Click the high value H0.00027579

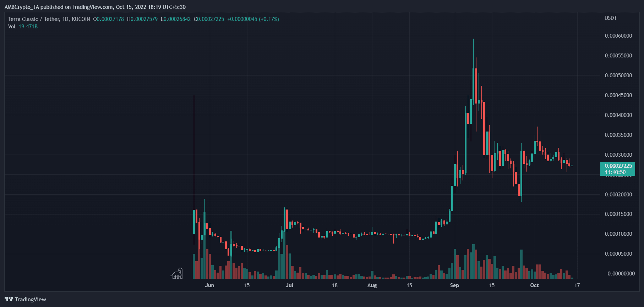(142, 19)
